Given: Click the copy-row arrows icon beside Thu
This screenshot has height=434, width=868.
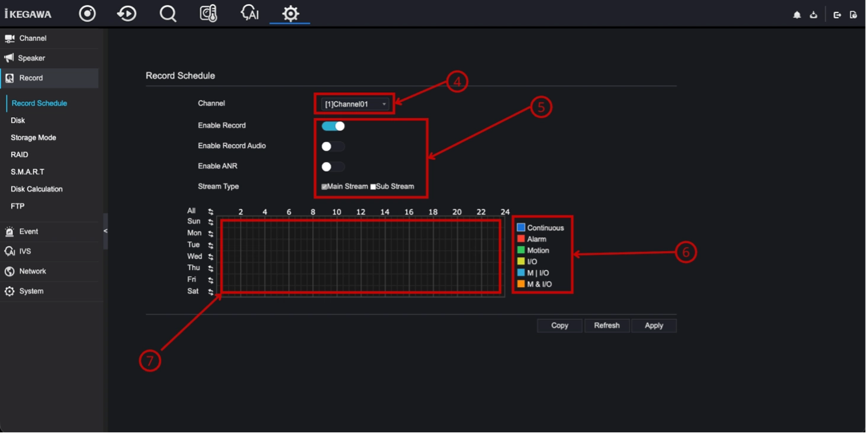Looking at the screenshot, I should pyautogui.click(x=211, y=269).
